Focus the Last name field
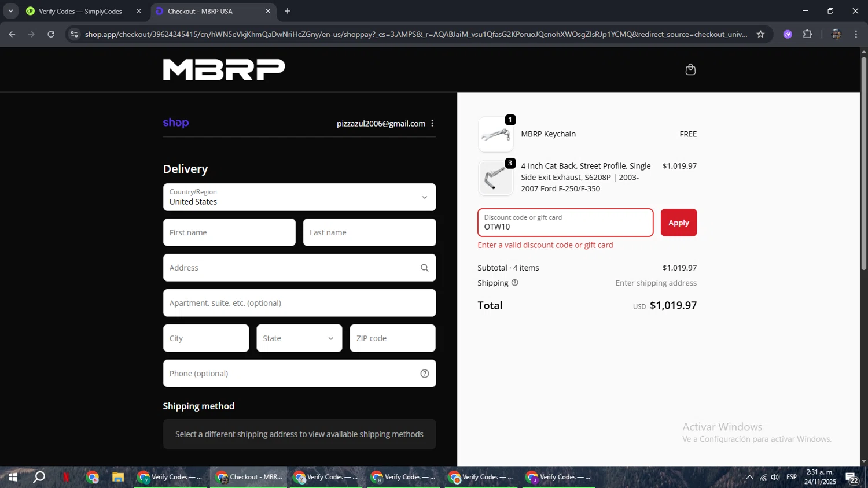The height and width of the screenshot is (488, 868). [x=369, y=232]
